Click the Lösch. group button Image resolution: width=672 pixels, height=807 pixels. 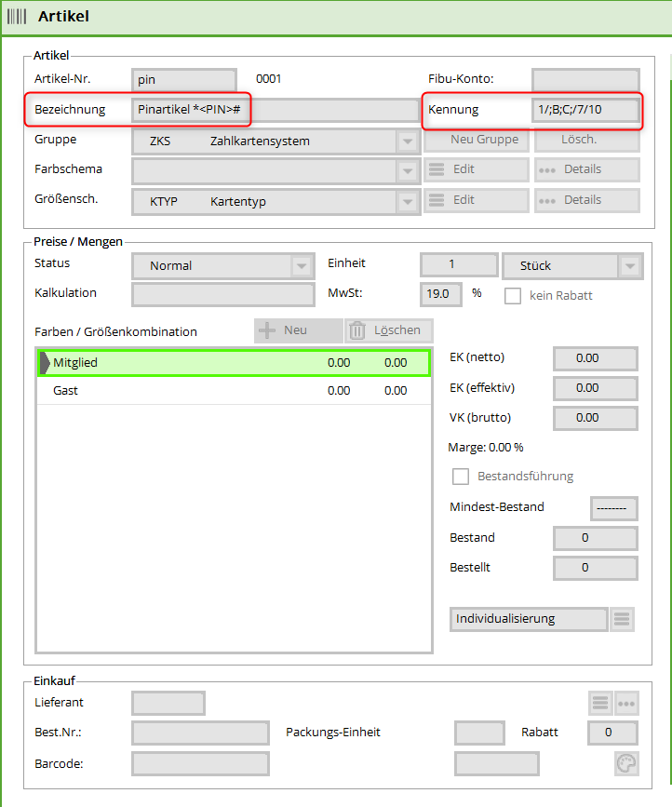(587, 140)
